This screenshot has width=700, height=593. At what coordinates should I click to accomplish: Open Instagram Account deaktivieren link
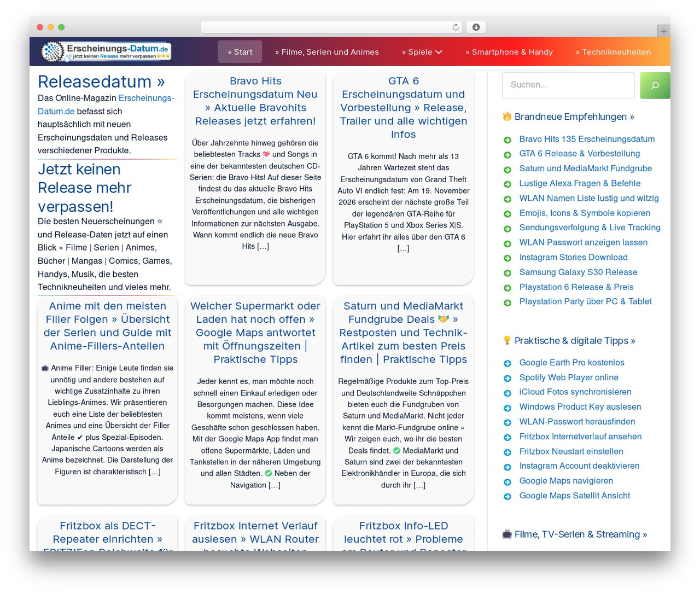[x=579, y=466]
